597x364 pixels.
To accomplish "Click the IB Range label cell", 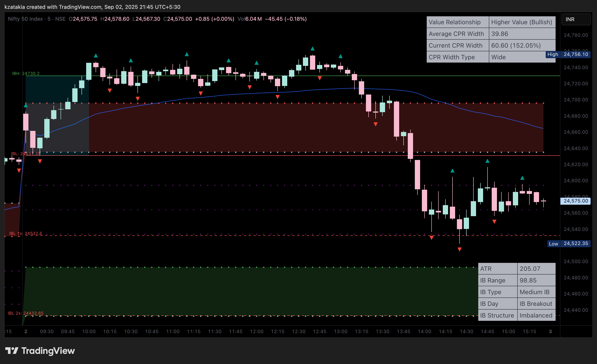I will click(498, 280).
